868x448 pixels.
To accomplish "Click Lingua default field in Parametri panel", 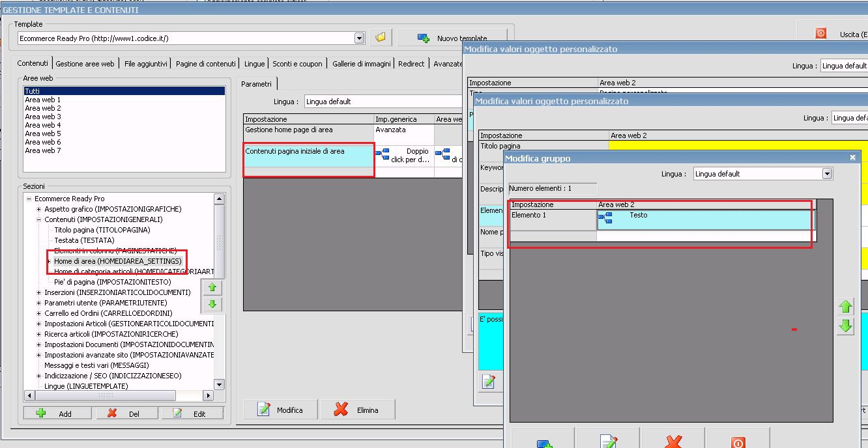I will coord(384,102).
